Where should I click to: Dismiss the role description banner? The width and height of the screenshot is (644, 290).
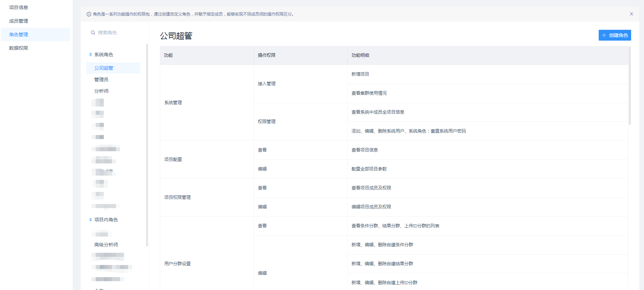(x=631, y=14)
